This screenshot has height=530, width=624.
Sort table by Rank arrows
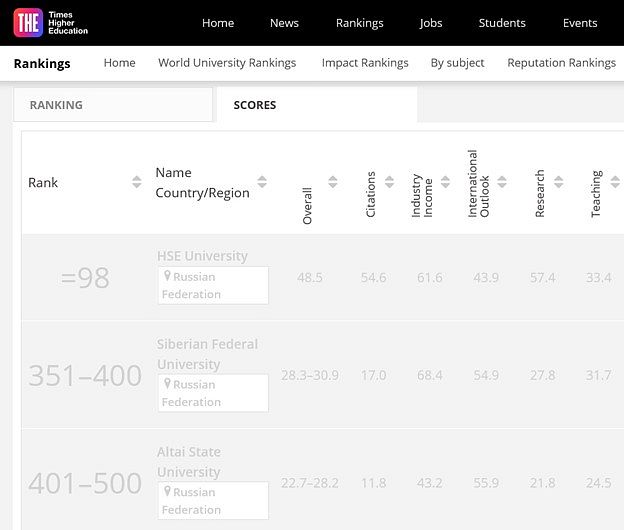136,182
